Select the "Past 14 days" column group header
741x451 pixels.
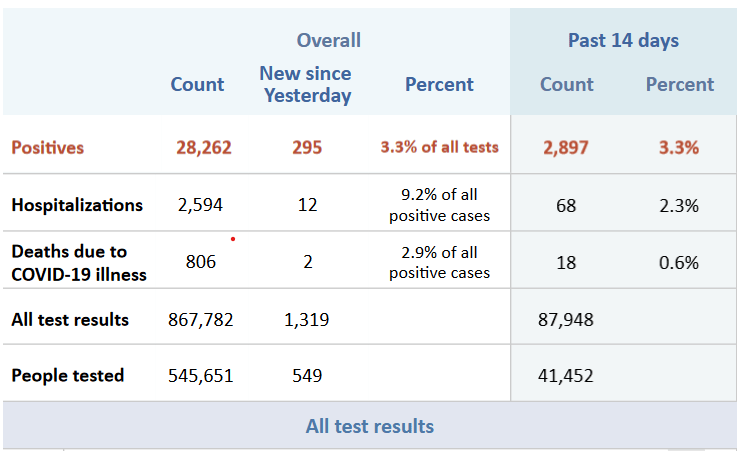point(623,41)
